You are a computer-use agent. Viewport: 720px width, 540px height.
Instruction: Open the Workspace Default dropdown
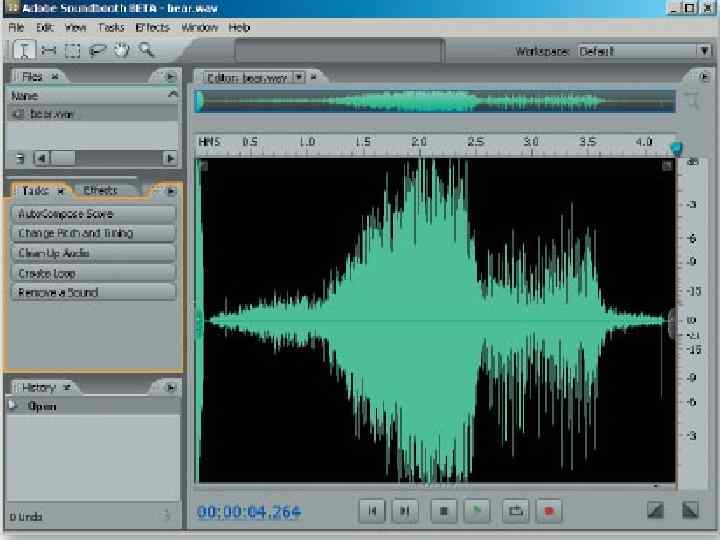pos(644,51)
